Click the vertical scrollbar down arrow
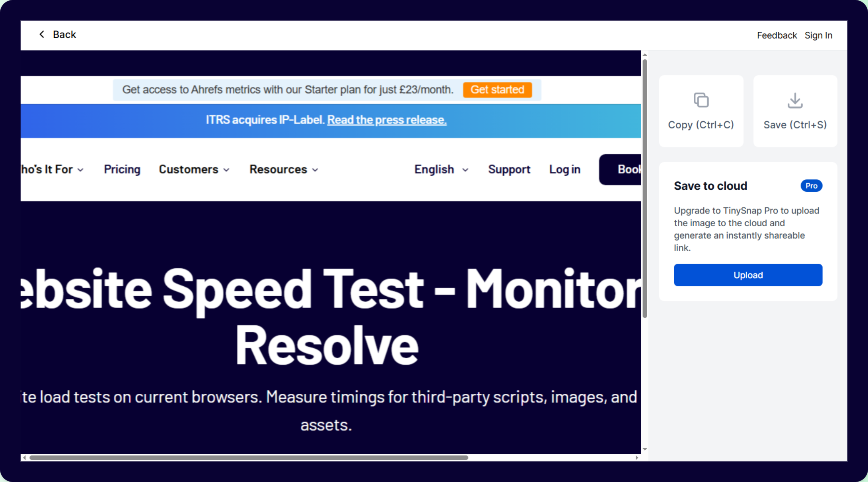868x482 pixels. pyautogui.click(x=645, y=449)
